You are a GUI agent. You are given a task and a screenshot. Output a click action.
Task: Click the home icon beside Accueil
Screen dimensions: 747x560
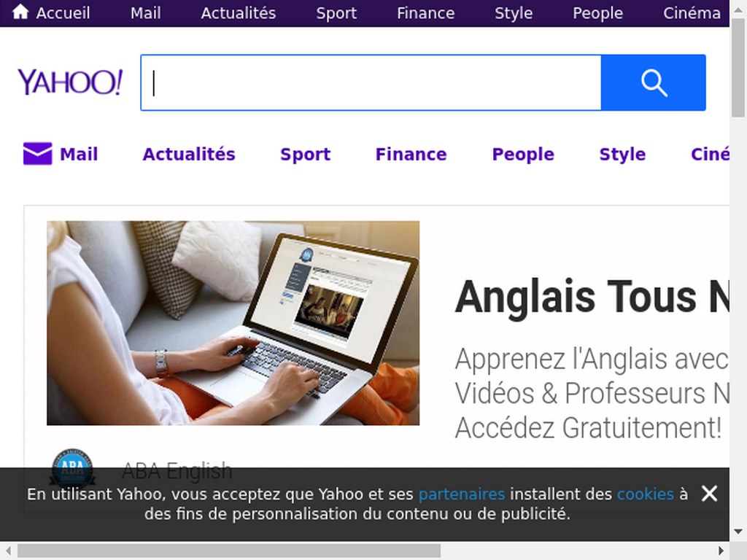click(x=20, y=12)
